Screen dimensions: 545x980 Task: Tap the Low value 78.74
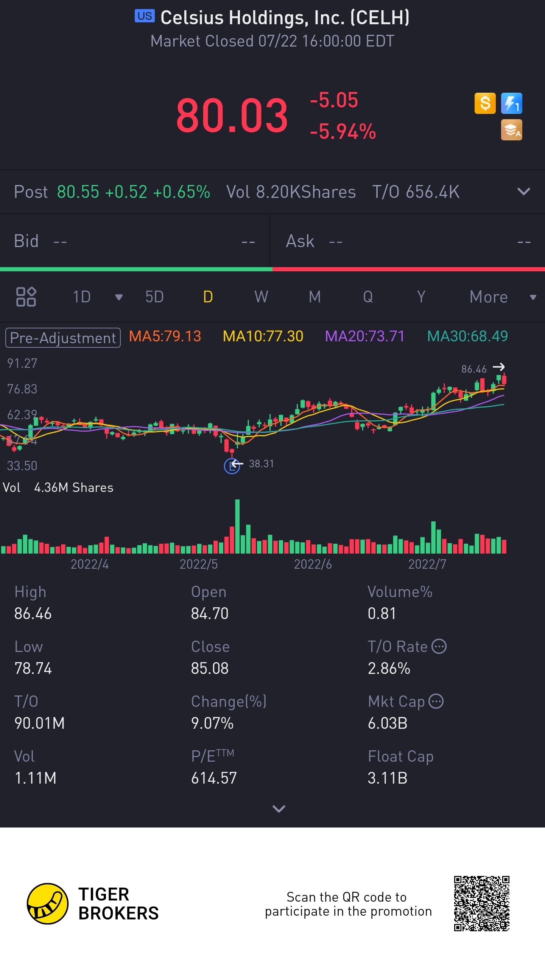tap(33, 669)
